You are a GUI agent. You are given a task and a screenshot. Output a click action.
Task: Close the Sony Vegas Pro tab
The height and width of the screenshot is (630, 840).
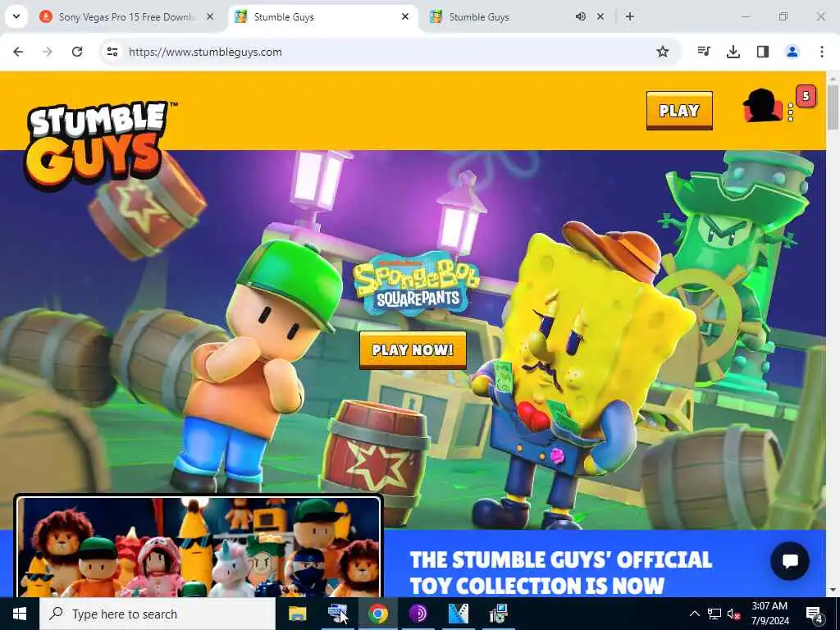pos(210,16)
